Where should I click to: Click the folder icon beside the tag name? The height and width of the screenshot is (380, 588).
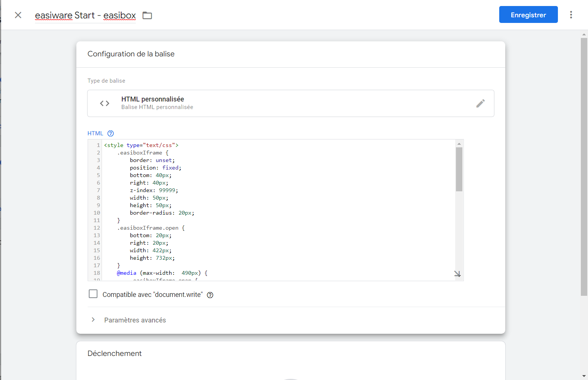tap(147, 15)
